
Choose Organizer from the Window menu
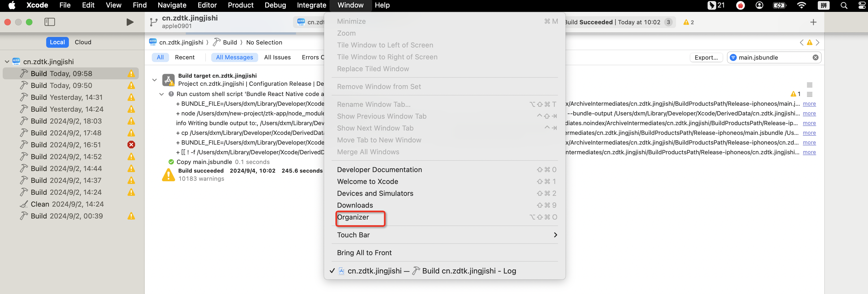pyautogui.click(x=353, y=217)
